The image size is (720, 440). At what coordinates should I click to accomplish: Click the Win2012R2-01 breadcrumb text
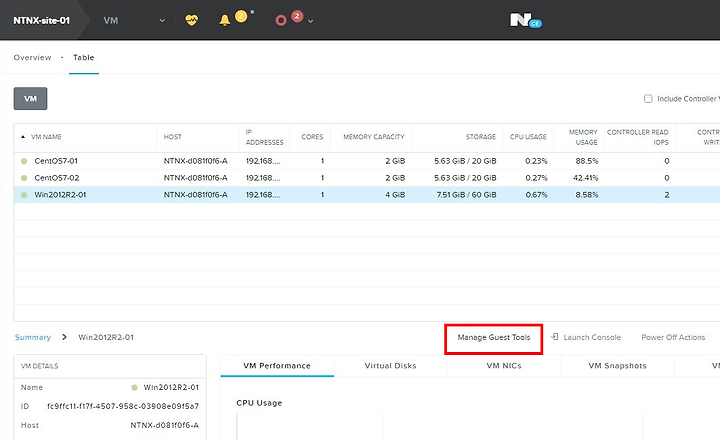tap(106, 337)
